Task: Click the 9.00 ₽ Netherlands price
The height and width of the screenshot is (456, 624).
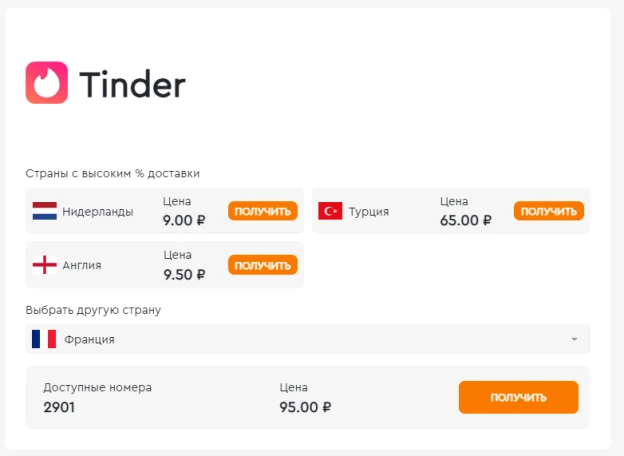Action: coord(184,220)
